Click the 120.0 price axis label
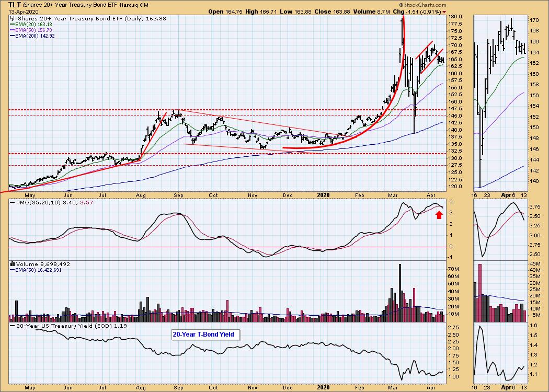The height and width of the screenshot is (392, 549). pyautogui.click(x=455, y=187)
